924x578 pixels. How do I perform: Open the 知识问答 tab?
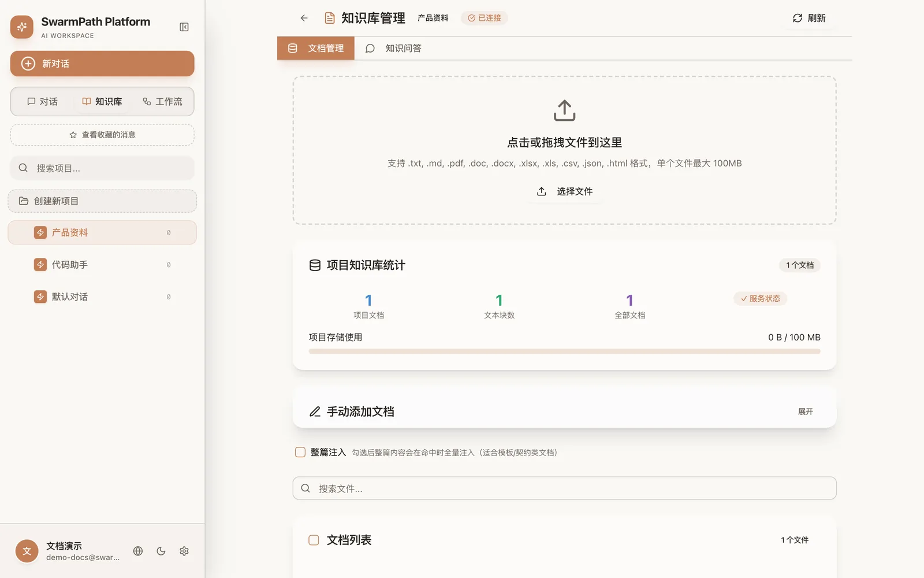[393, 48]
